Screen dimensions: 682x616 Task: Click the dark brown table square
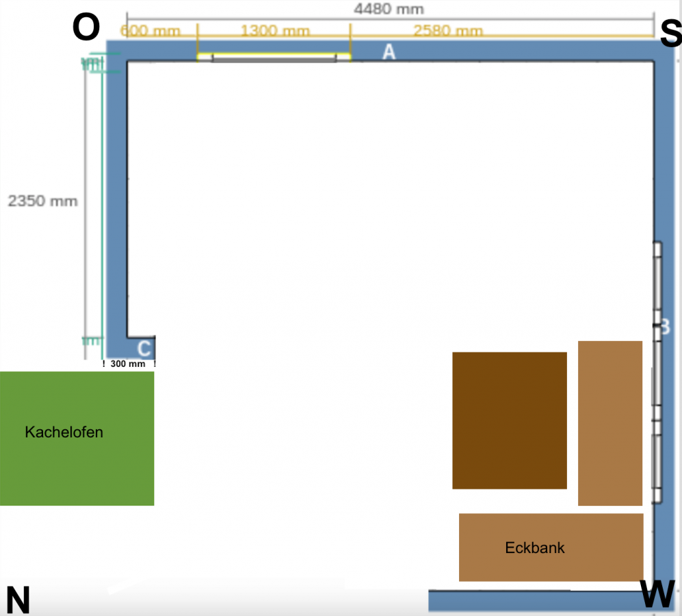[510, 420]
